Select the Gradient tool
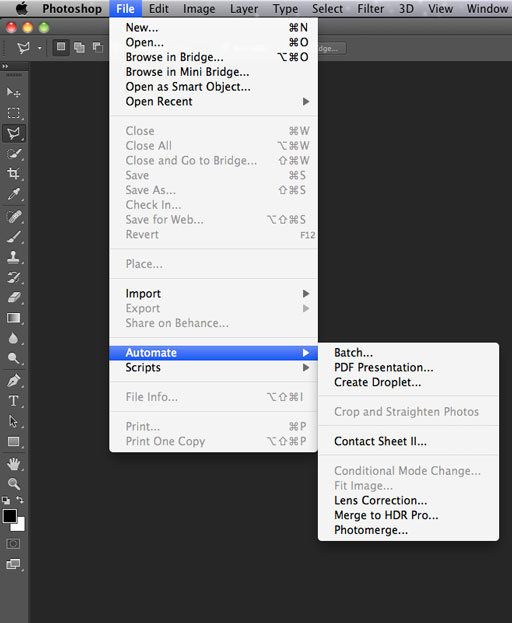The image size is (512, 623). pos(14,318)
